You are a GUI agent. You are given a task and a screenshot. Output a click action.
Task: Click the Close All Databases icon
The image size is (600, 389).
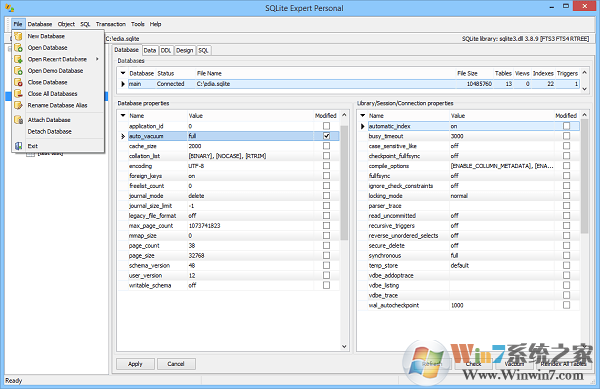click(18, 93)
